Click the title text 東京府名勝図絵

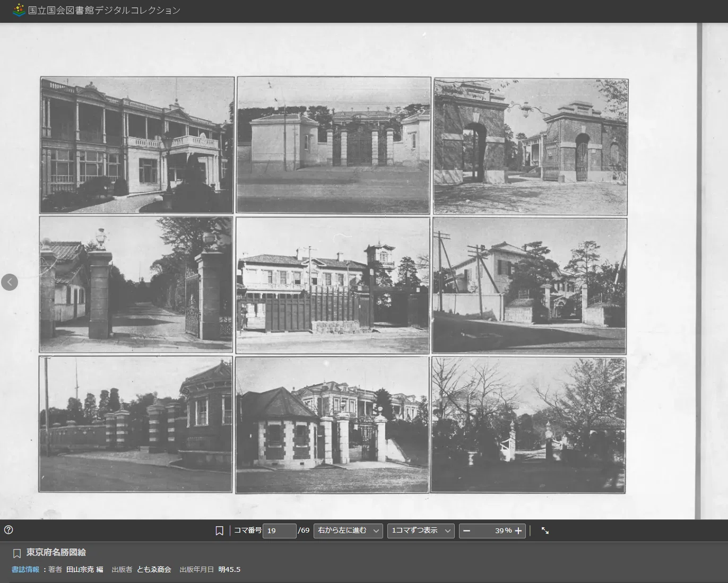(x=56, y=552)
